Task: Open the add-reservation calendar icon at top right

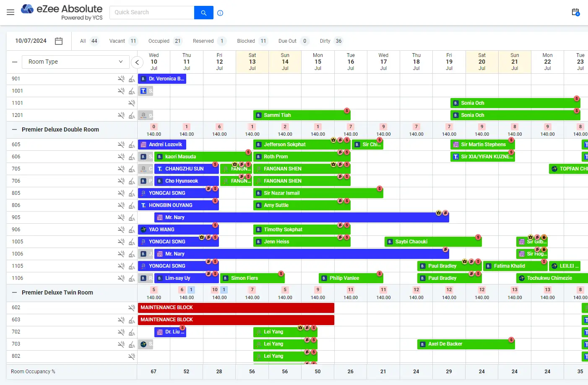Action: click(x=576, y=12)
